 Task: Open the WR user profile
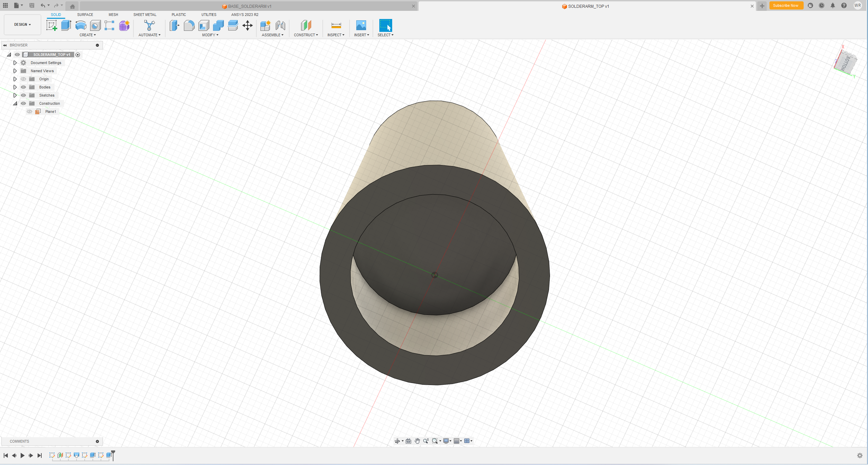pos(858,5)
